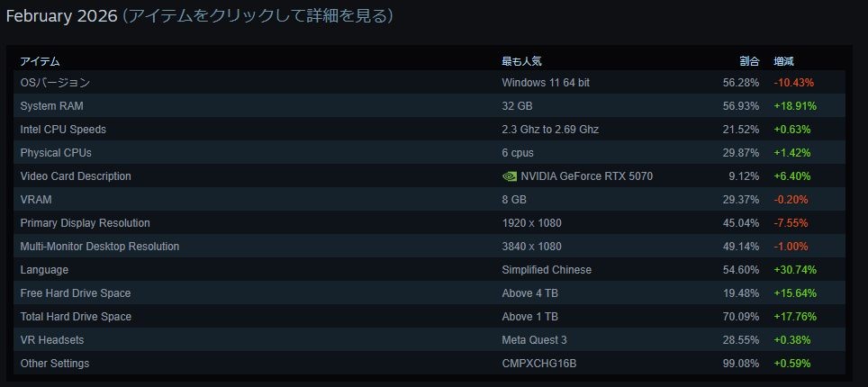The width and height of the screenshot is (868, 387).
Task: Open Video Card Description details
Action: tap(76, 176)
